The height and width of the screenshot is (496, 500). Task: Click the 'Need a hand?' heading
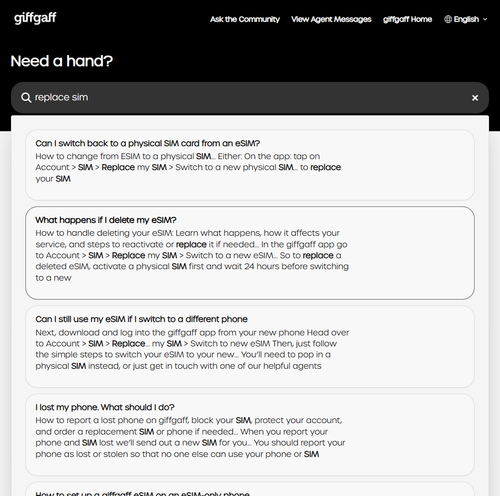62,61
